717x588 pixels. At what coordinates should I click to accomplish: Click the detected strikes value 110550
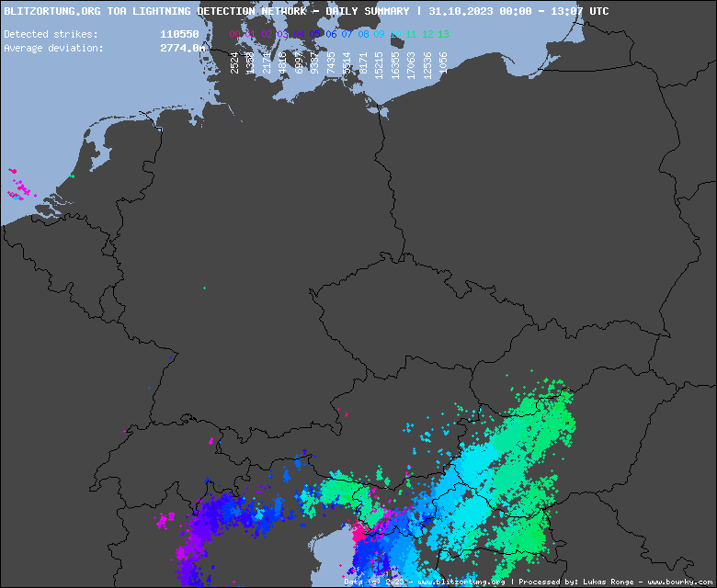click(x=179, y=34)
